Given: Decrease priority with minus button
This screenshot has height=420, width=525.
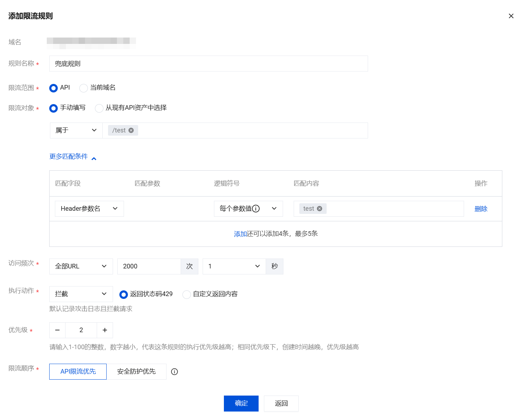Looking at the screenshot, I should [x=57, y=330].
